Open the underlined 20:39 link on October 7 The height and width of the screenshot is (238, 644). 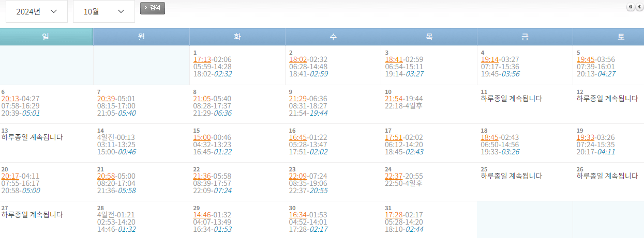[x=106, y=99]
